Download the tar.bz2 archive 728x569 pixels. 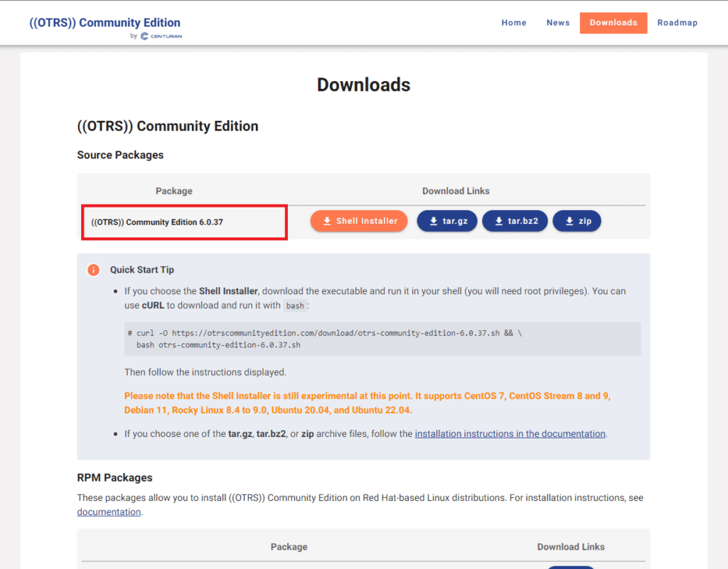click(515, 221)
